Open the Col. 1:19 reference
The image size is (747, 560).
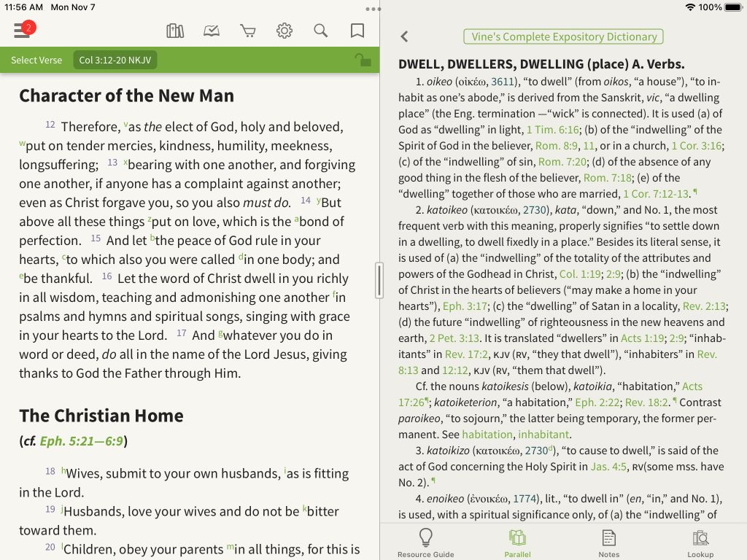pyautogui.click(x=580, y=274)
